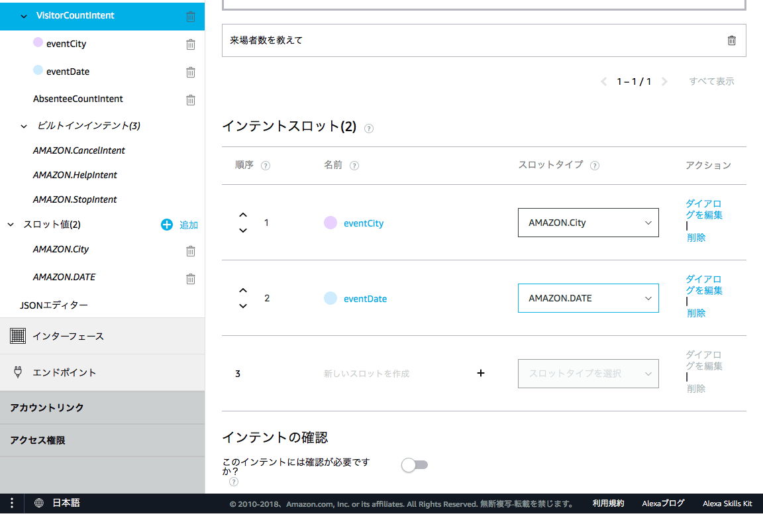Select AMAZON.StopIntent in sidebar
Viewport: 763px width, 532px height.
pyautogui.click(x=75, y=199)
